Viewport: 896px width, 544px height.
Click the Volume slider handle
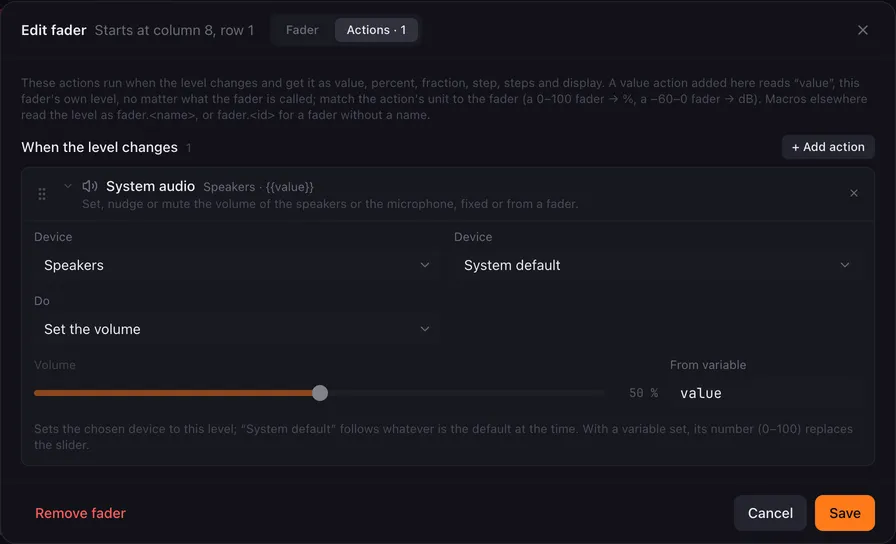(x=320, y=393)
